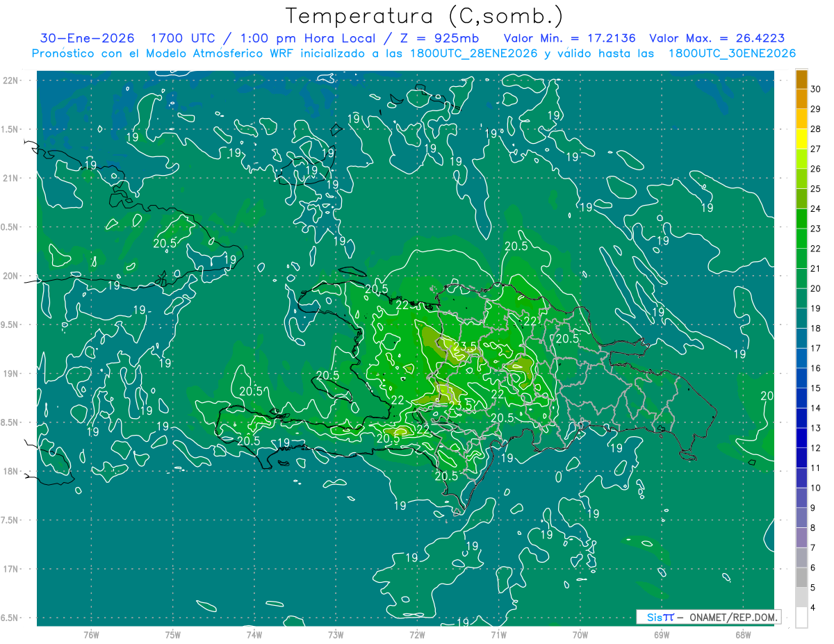
Task: Select the colorbar scale number "18"
Action: point(815,329)
